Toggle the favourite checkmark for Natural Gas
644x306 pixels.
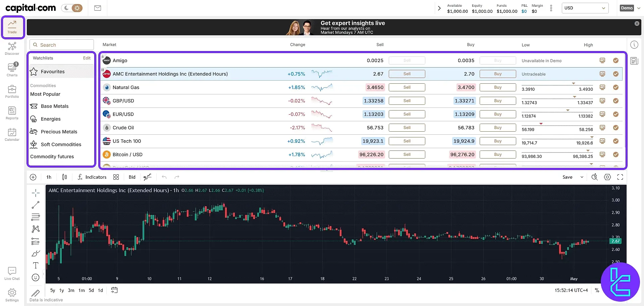click(x=615, y=87)
